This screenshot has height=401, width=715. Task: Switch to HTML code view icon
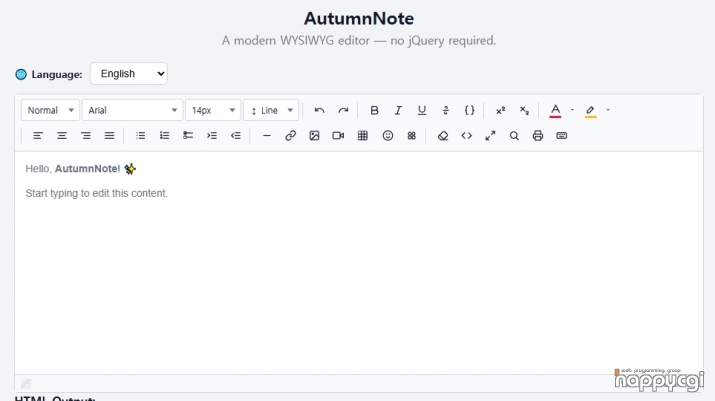tap(466, 135)
